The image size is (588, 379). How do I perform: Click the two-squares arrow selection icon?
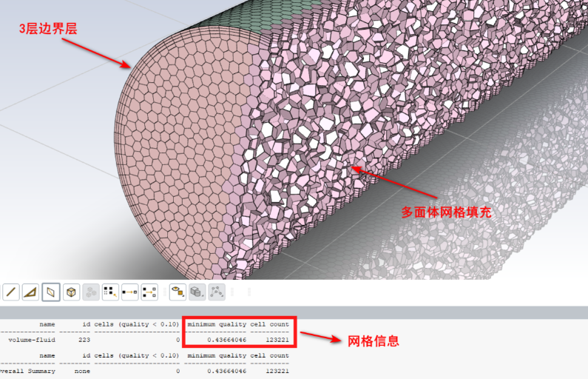click(x=129, y=292)
